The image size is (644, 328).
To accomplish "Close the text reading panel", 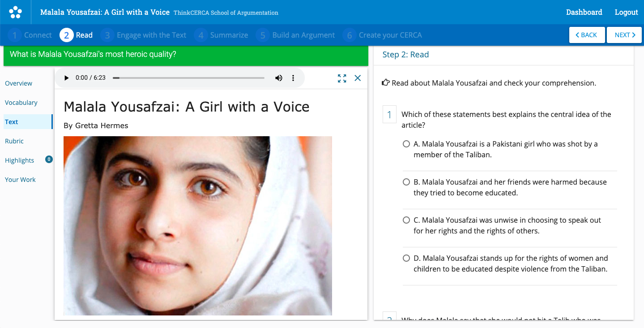I will (358, 78).
